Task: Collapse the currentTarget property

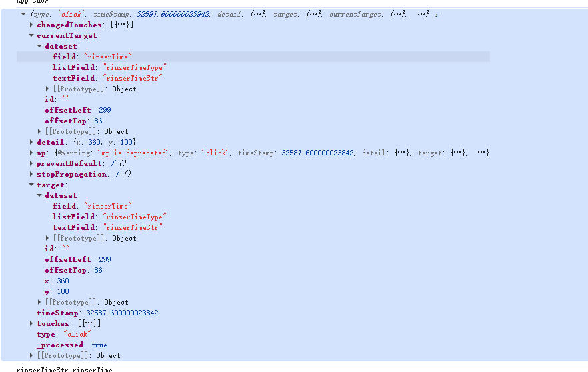Action: (32, 35)
